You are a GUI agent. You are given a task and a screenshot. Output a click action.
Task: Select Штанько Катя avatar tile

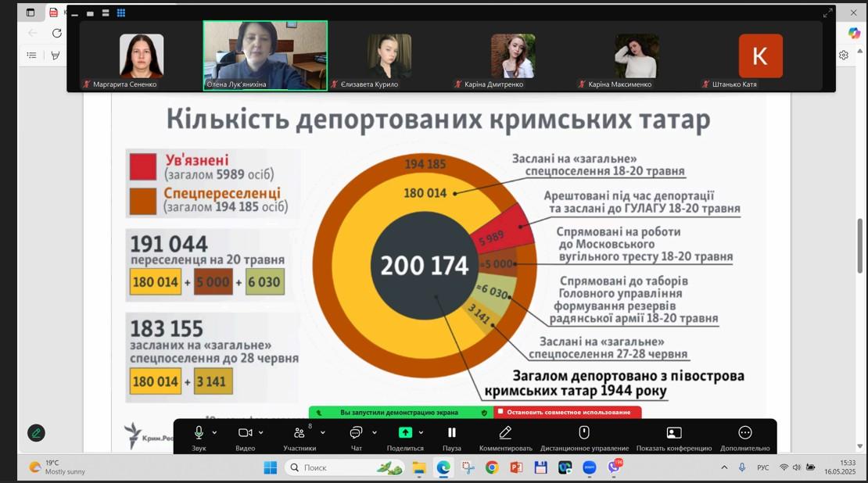tap(761, 55)
